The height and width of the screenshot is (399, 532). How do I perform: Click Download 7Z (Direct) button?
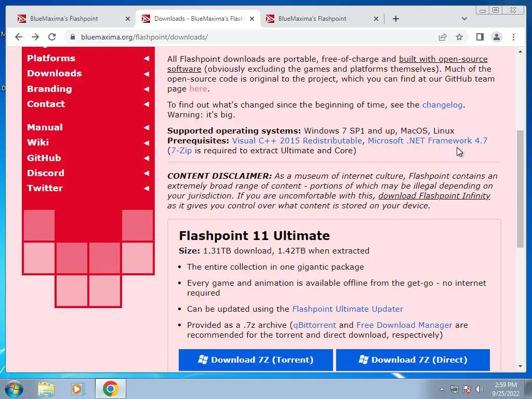click(413, 360)
